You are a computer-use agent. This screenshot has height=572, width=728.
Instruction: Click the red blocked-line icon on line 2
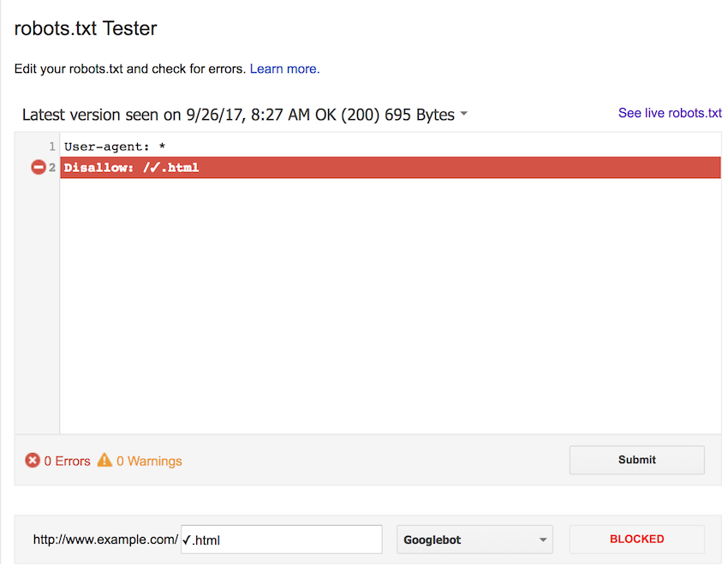coord(38,167)
